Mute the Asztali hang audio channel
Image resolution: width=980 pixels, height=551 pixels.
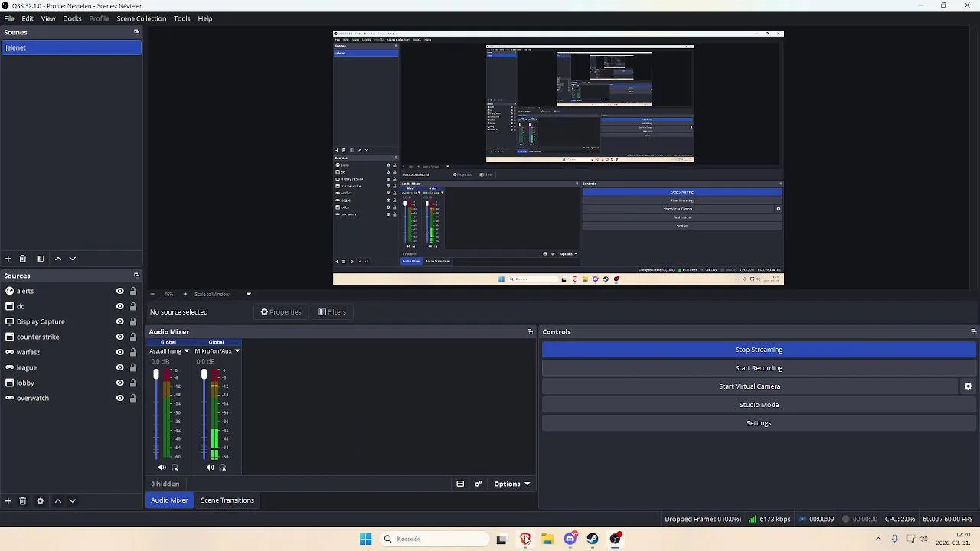click(162, 468)
